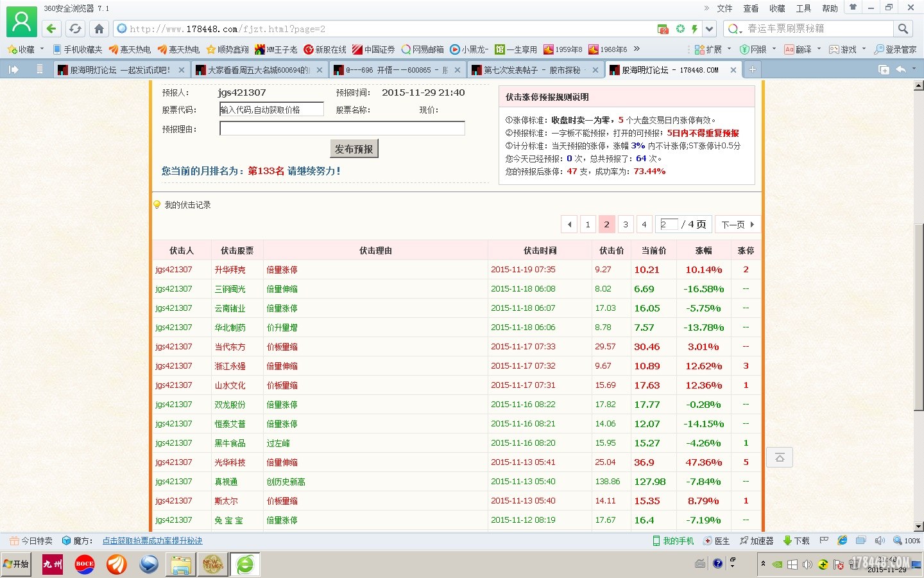924x578 pixels.
Task: Open 网易邮箱 bookmark
Action: click(422, 49)
